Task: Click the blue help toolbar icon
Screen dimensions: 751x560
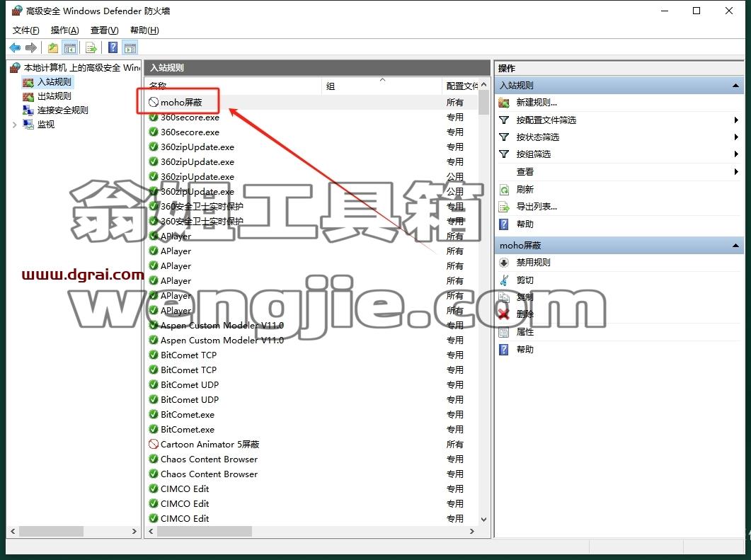Action: tap(113, 47)
